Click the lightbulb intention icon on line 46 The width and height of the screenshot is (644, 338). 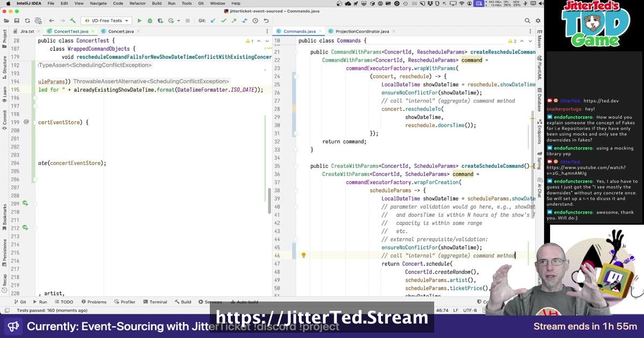303,255
